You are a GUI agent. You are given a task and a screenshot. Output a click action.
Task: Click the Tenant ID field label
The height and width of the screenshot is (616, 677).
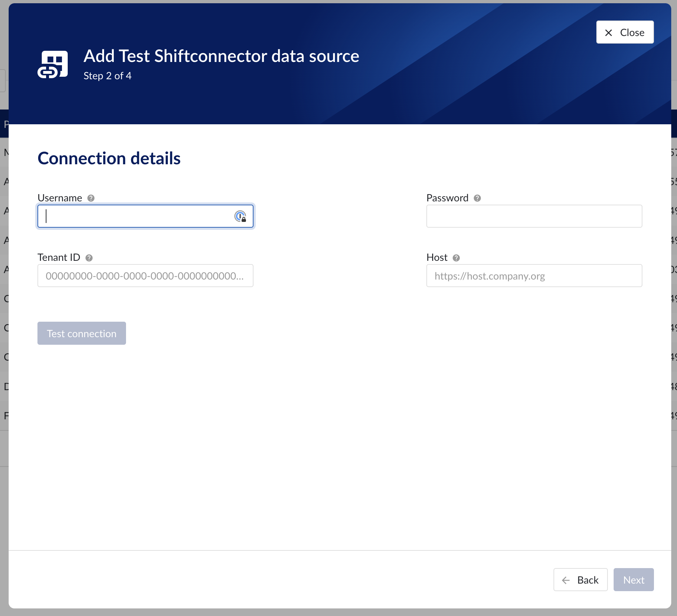tap(59, 258)
